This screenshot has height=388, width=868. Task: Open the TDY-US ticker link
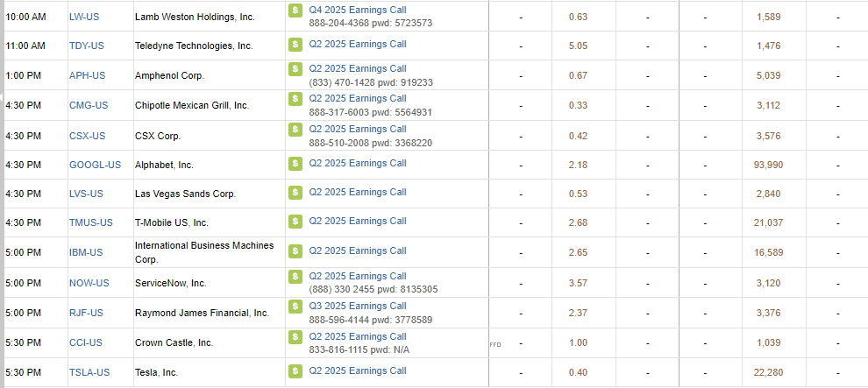(x=86, y=46)
